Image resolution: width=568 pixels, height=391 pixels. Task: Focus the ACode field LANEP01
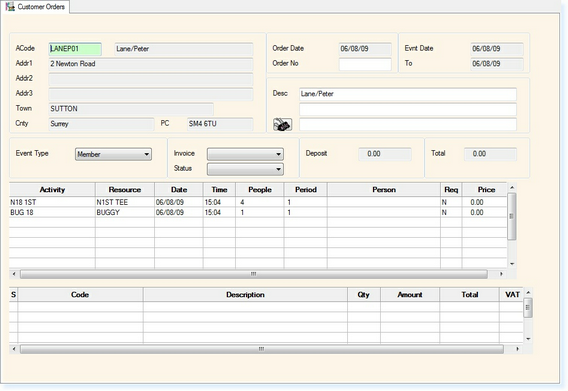[75, 49]
